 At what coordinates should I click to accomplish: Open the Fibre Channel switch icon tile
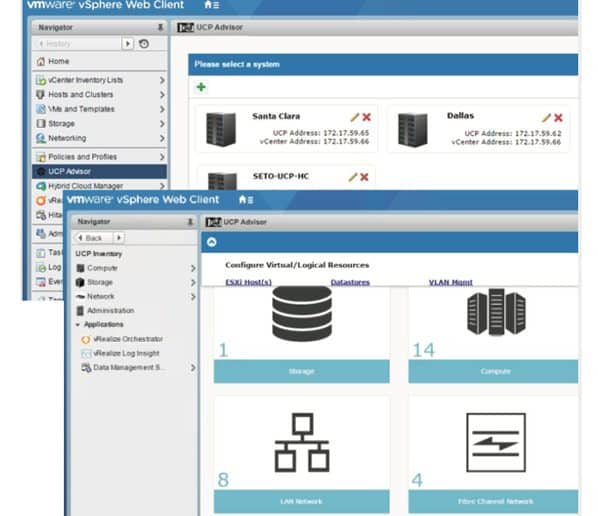(x=496, y=442)
